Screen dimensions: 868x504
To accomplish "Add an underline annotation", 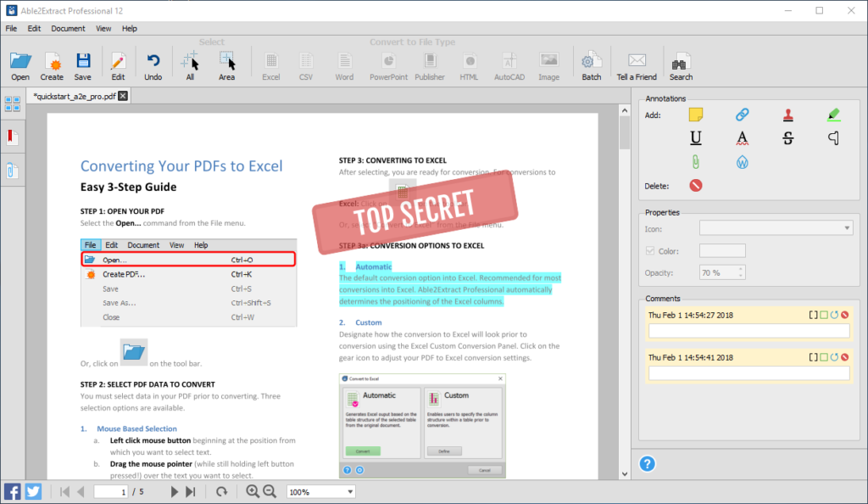I will (x=696, y=138).
